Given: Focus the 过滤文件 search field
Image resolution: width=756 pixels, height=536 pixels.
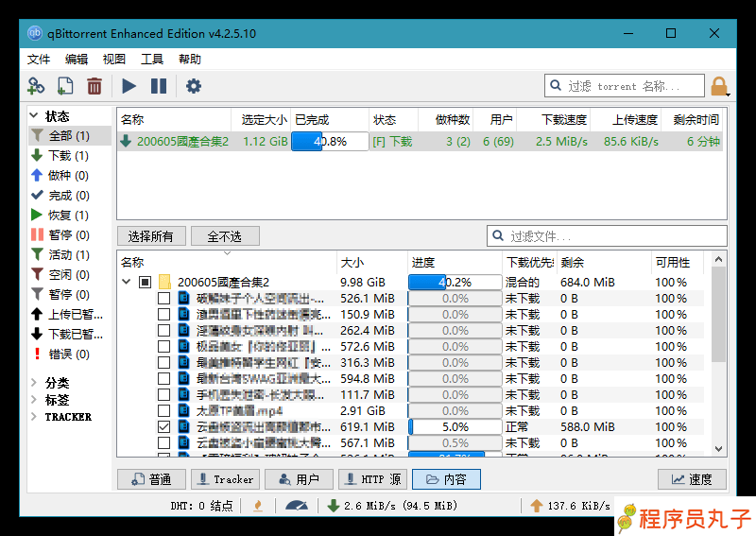Looking at the screenshot, I should 607,236.
